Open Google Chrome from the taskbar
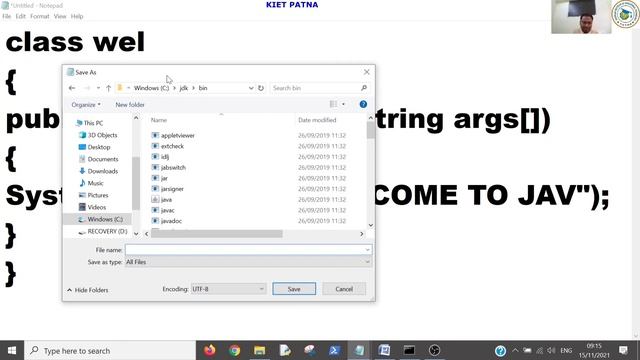This screenshot has height=360, width=640. tap(234, 350)
